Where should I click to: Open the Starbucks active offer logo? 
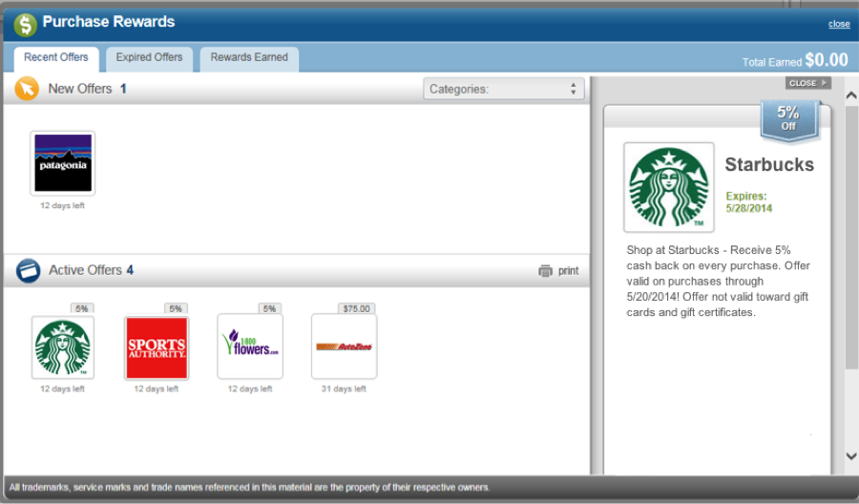pos(63,347)
